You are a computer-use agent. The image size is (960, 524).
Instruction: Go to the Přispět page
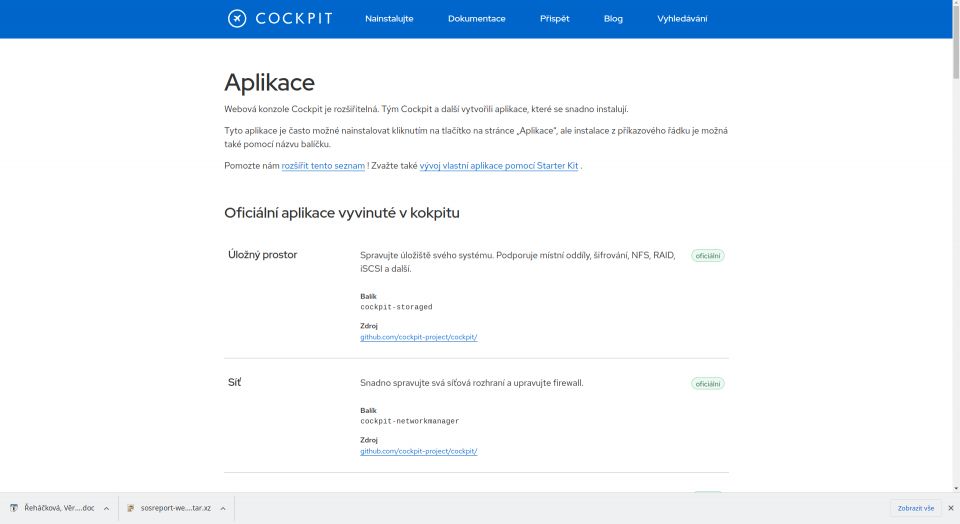[554, 18]
